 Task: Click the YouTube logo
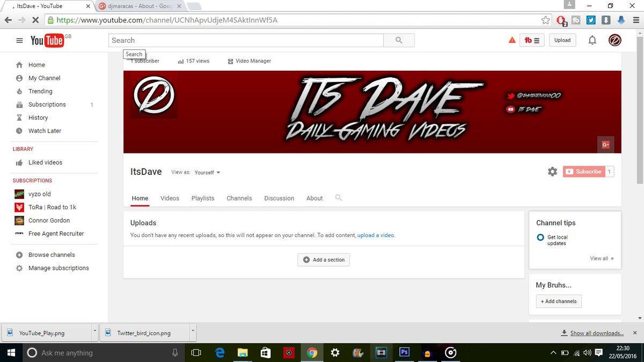click(47, 40)
